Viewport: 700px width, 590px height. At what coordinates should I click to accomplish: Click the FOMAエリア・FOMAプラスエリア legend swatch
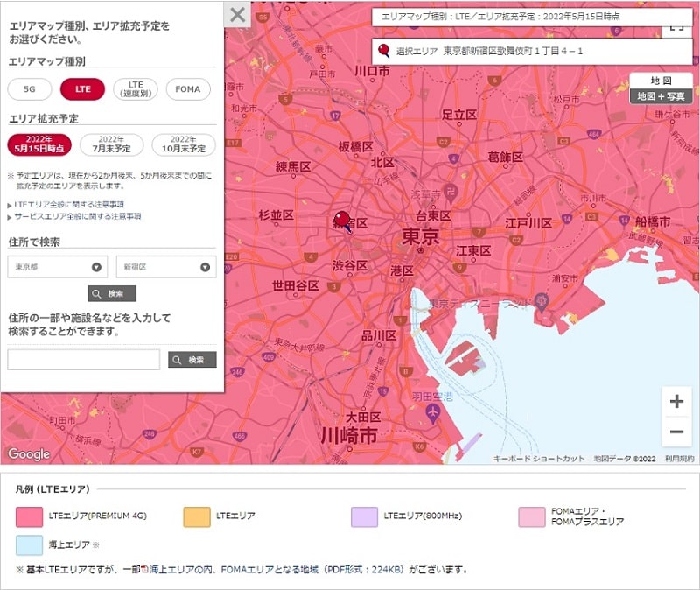point(532,517)
